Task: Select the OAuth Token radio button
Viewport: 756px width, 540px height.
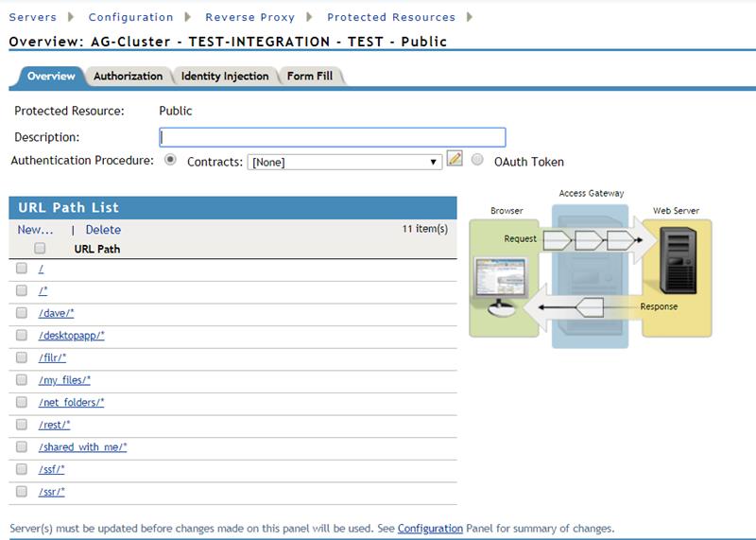Action: coord(477,160)
